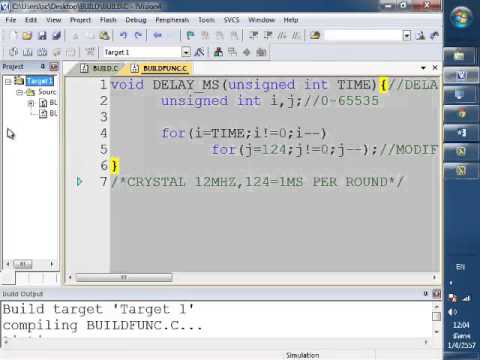Viewport: 480px width, 360px height.
Task: Click 'compiling BUILDFUNC.C...' output line
Action: pos(103,325)
